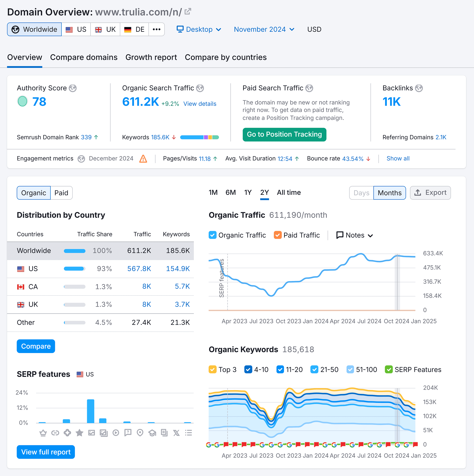This screenshot has height=476, width=474.
Task: Toggle the 11-20 positions checkbox
Action: click(x=280, y=369)
